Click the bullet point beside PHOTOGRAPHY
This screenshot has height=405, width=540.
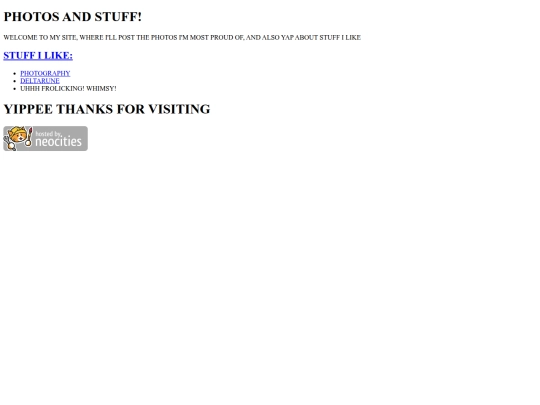tap(14, 73)
